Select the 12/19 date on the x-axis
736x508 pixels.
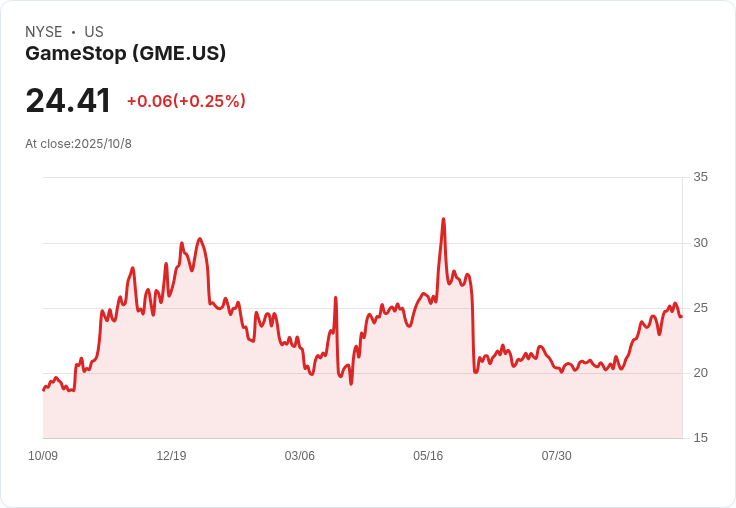[x=171, y=456]
